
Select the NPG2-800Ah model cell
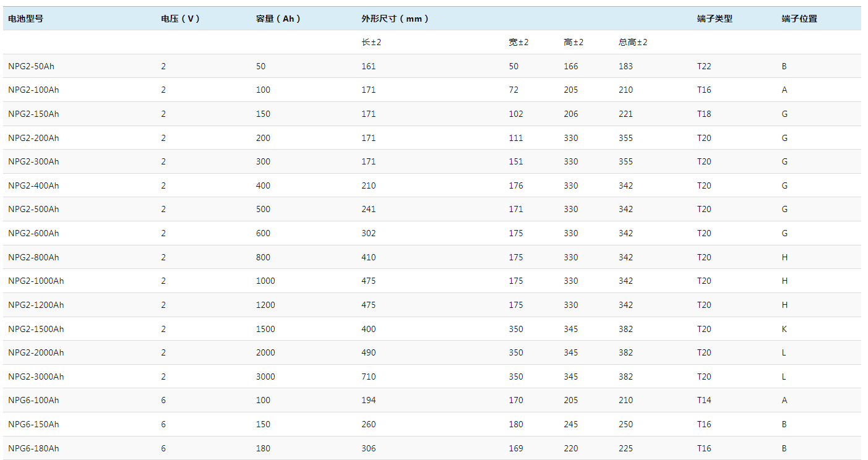coord(33,257)
